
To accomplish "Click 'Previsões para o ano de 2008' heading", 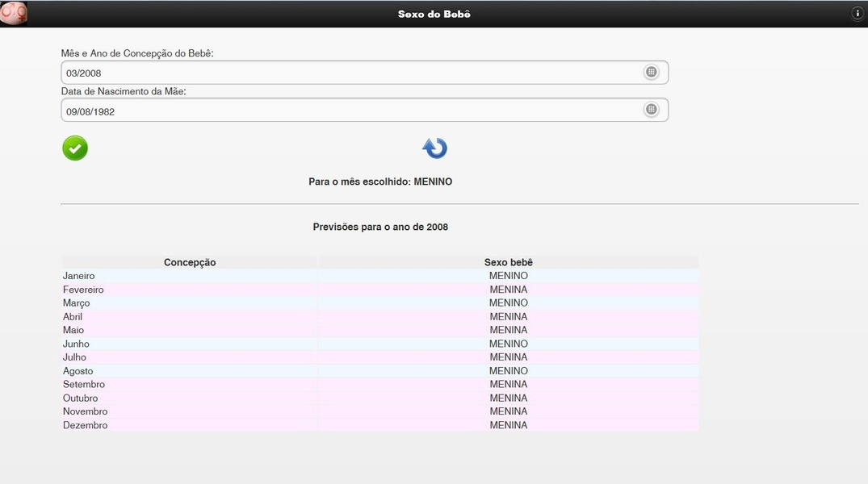I will tap(380, 227).
